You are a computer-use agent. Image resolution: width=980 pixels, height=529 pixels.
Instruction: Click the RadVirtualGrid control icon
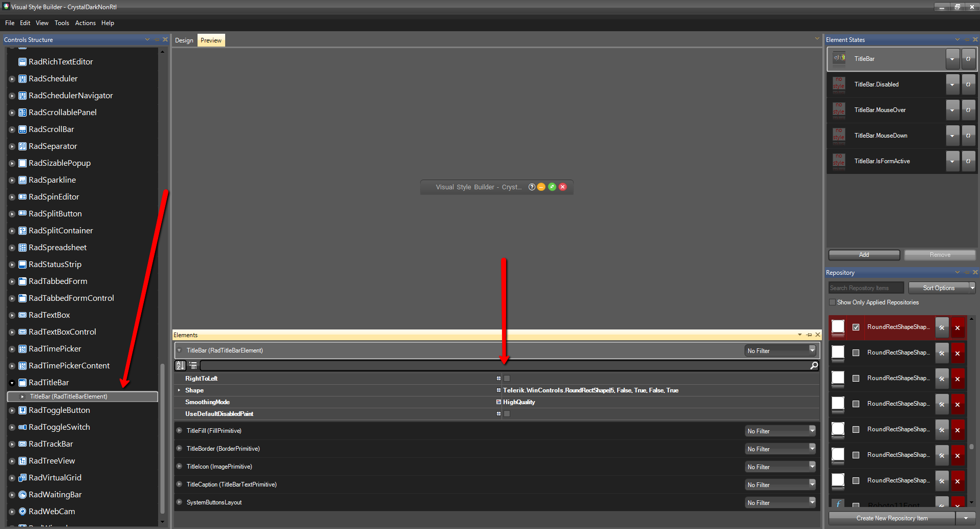point(23,478)
